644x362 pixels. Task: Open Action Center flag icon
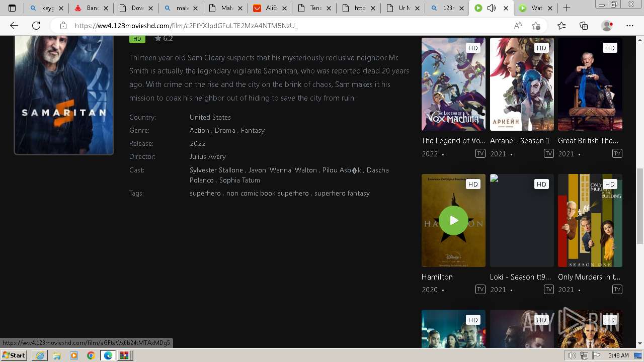pos(596,355)
